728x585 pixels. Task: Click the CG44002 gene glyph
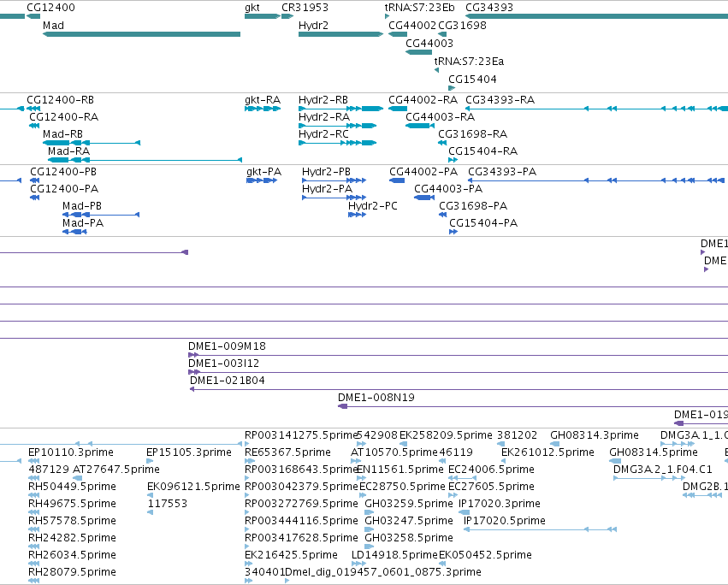tap(398, 34)
